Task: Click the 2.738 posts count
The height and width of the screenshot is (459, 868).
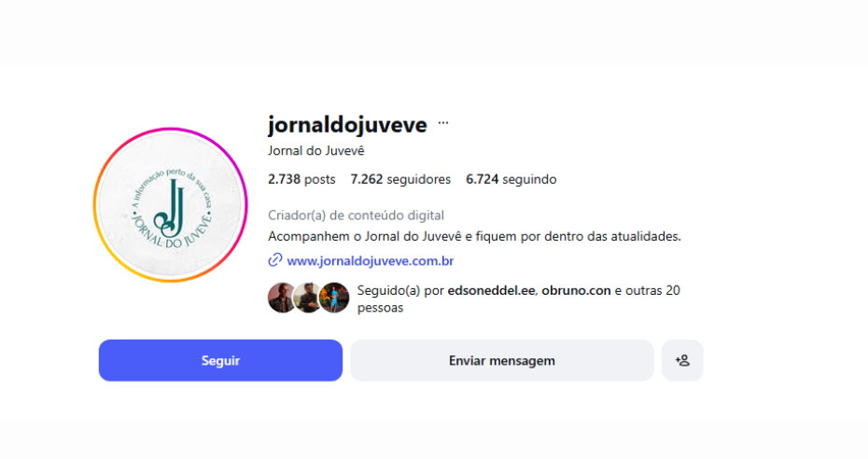Action: point(301,179)
